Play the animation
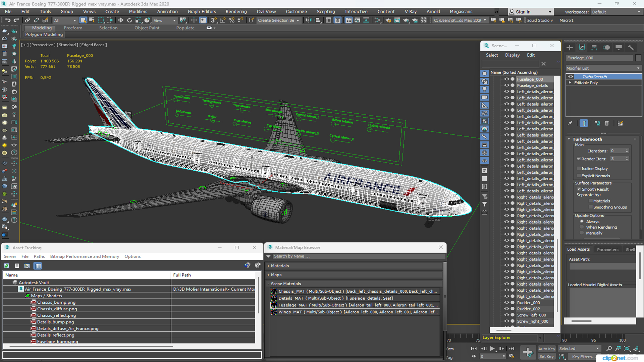The image size is (644, 362). [492, 349]
